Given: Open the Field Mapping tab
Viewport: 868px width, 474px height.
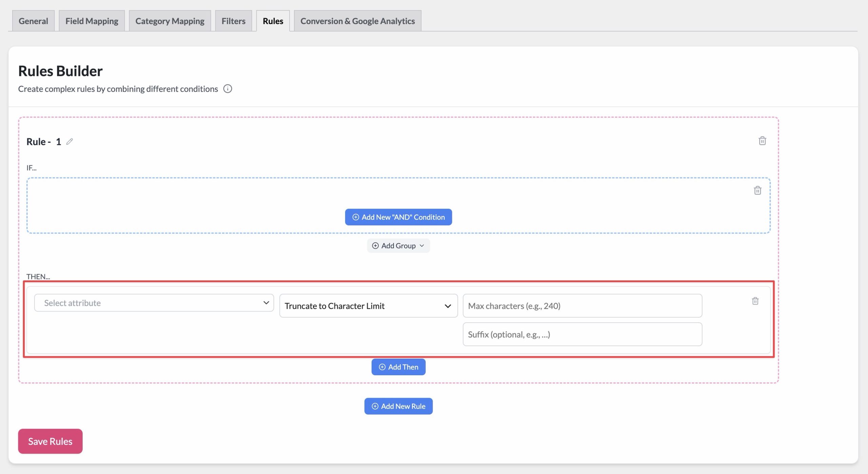Looking at the screenshot, I should (x=92, y=21).
